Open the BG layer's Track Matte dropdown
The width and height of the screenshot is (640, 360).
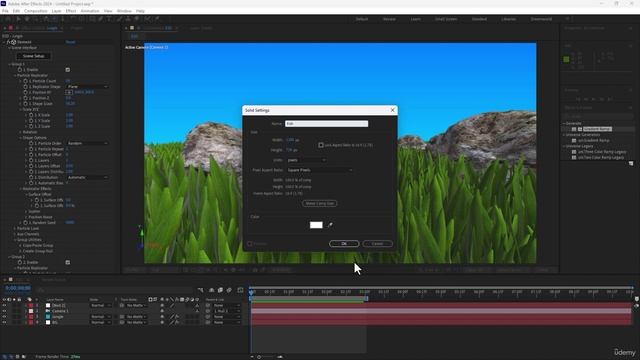(x=136, y=322)
